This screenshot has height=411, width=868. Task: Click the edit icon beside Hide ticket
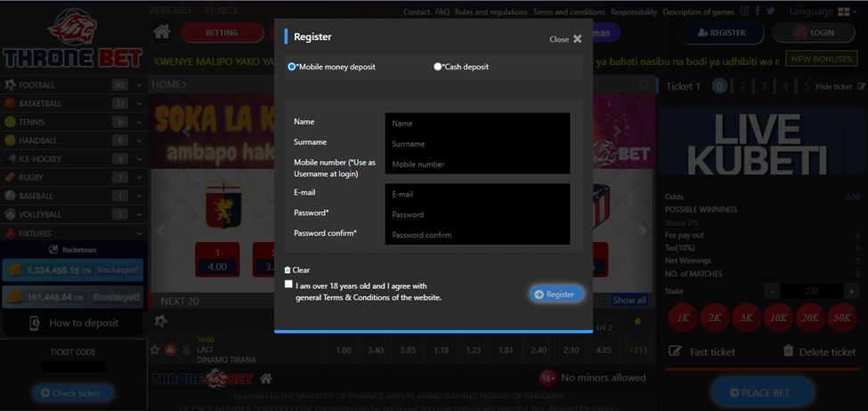[x=861, y=86]
